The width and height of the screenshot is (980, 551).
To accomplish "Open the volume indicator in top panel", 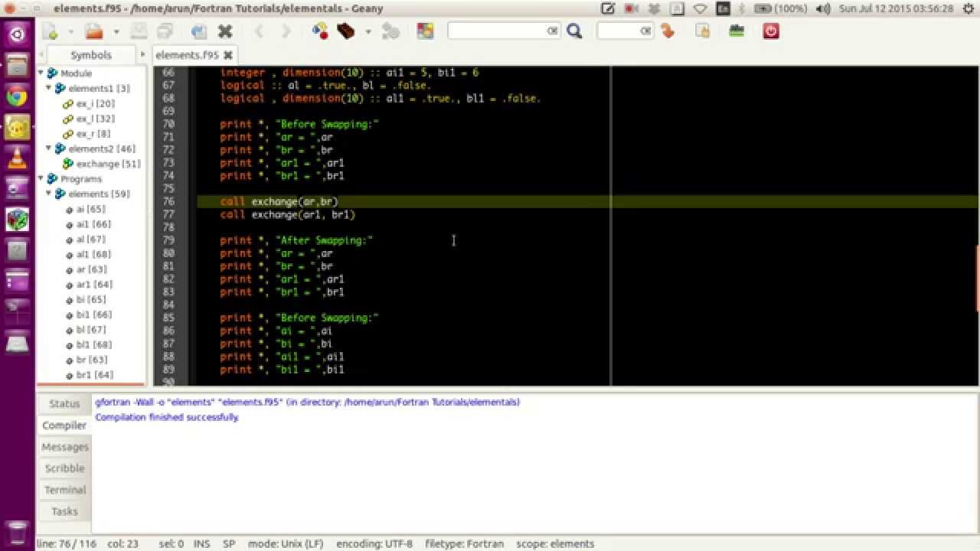I will (823, 8).
